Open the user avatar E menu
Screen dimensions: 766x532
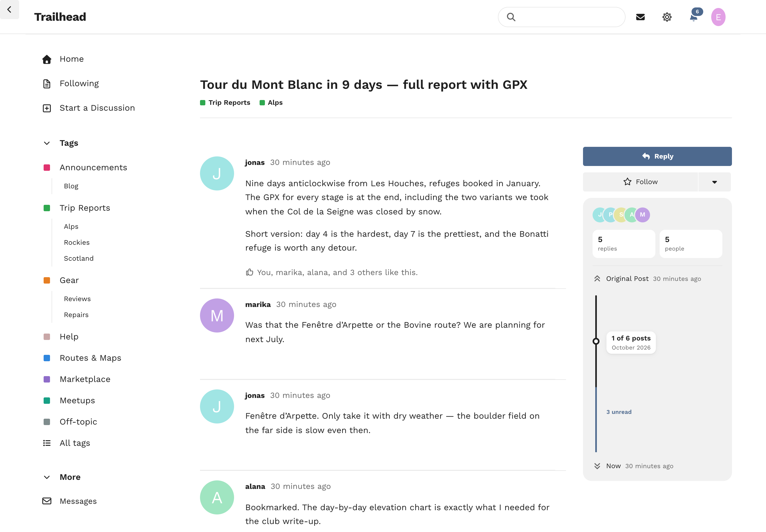(x=718, y=17)
